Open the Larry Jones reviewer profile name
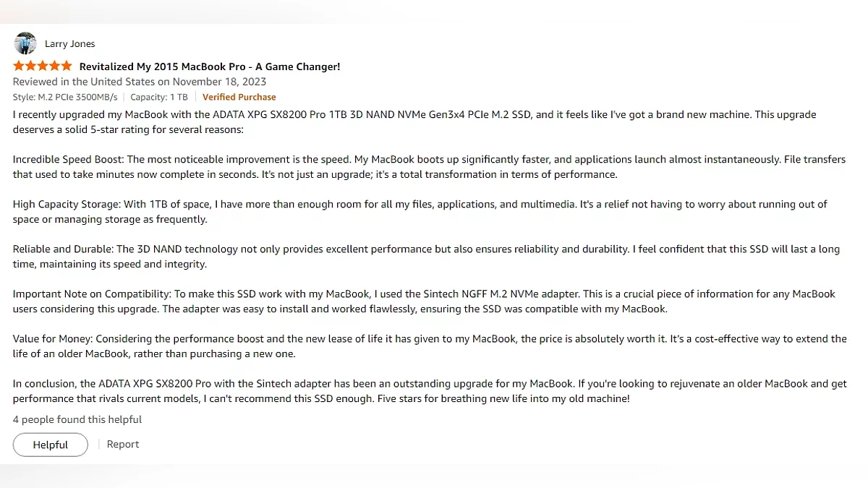Viewport: 868px width, 488px height. pos(69,44)
